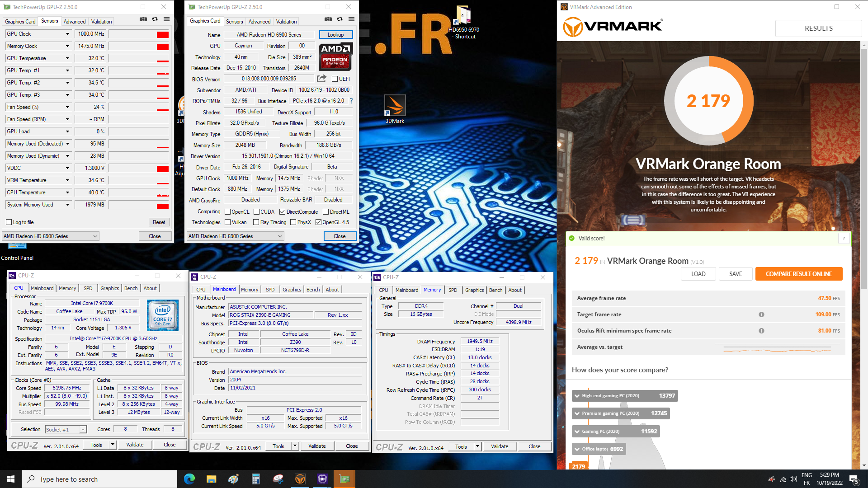Take screenshot in GPU-Z Sensors window
Screen dimensions: 868x488
point(143,19)
